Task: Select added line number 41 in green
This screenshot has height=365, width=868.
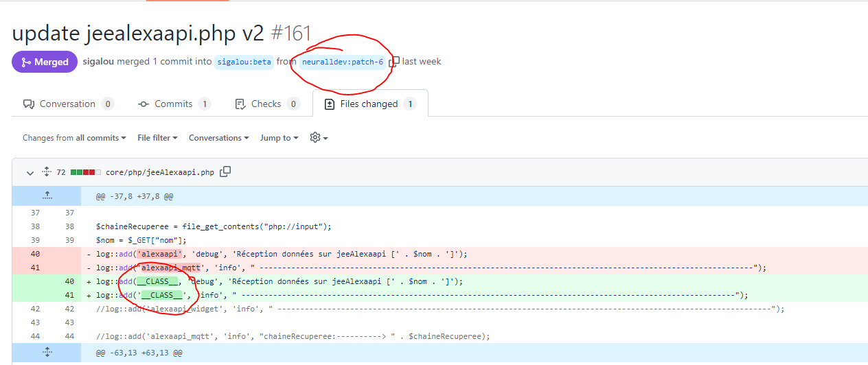Action: (69, 295)
